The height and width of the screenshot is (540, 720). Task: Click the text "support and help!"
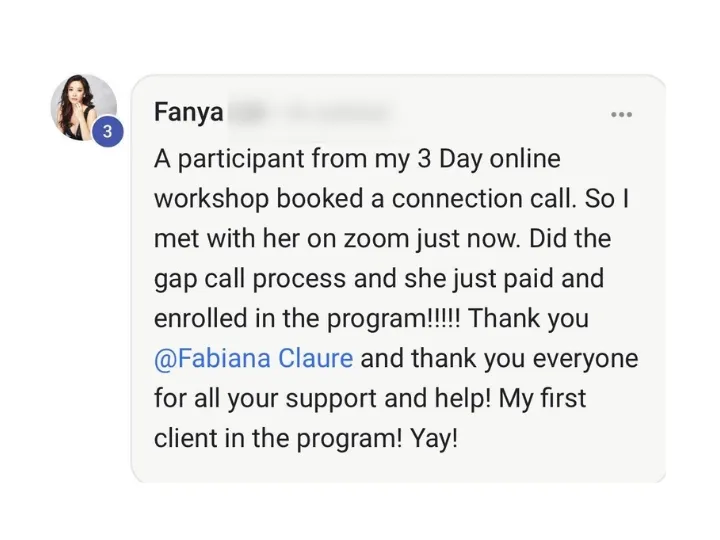click(388, 398)
